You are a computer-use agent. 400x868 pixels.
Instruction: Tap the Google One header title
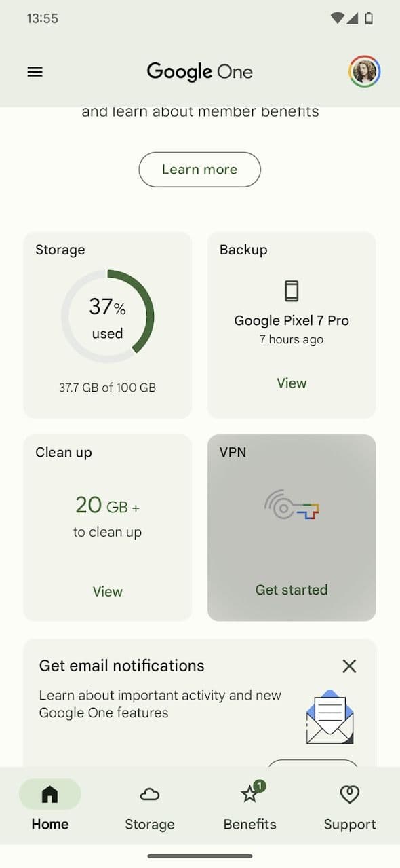(x=199, y=71)
